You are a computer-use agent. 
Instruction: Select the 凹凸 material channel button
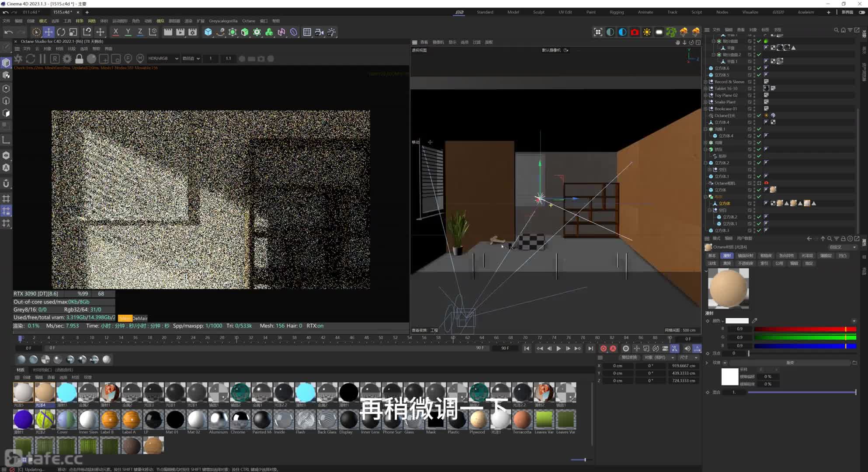point(843,256)
